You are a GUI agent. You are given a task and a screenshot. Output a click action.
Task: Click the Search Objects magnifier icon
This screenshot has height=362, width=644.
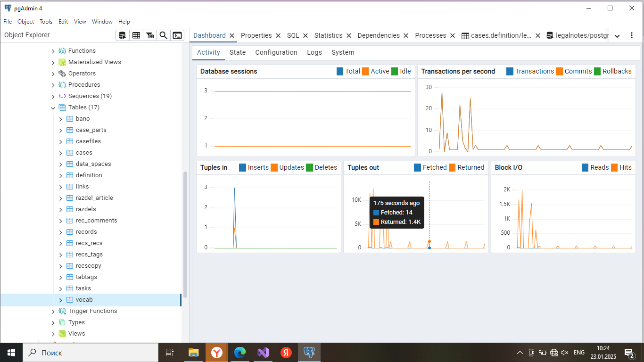pyautogui.click(x=164, y=35)
